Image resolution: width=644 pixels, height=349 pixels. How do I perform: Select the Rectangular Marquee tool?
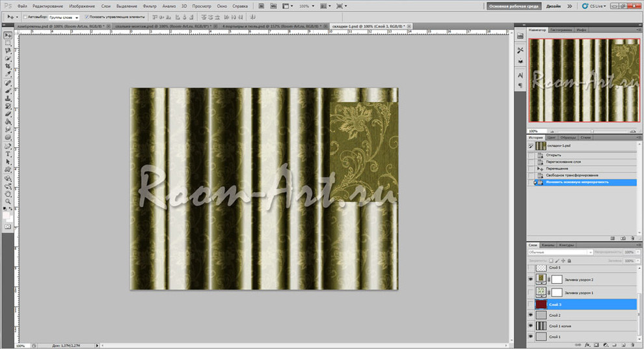[8, 43]
